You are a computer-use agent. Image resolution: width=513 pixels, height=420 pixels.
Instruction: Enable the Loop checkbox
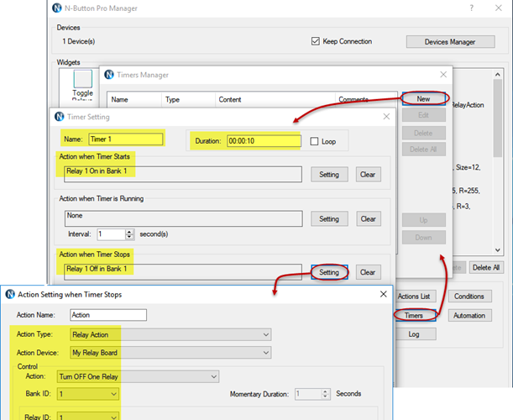click(314, 141)
